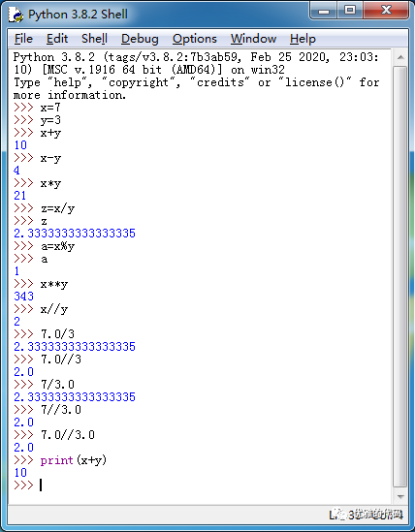Open the Help menu

coord(303,39)
